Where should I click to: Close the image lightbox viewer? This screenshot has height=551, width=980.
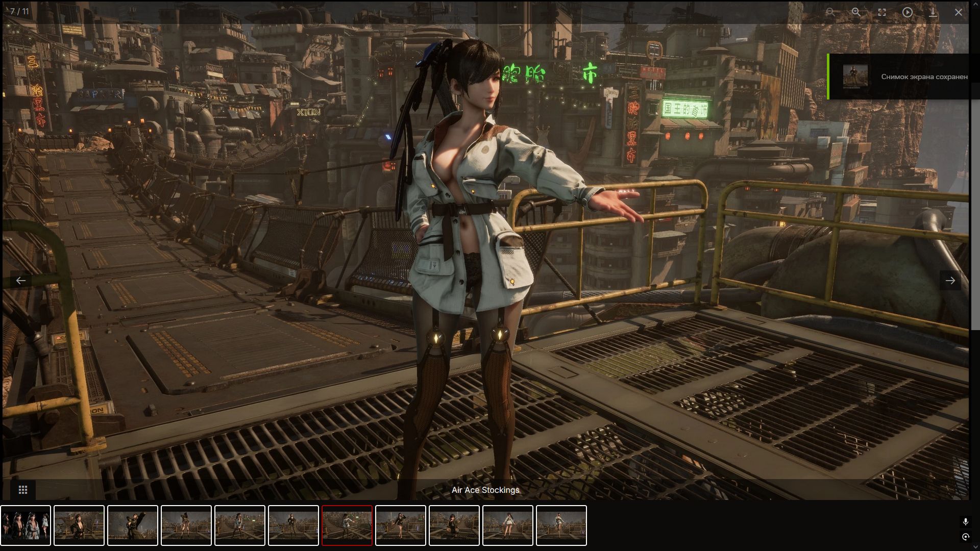(x=958, y=12)
